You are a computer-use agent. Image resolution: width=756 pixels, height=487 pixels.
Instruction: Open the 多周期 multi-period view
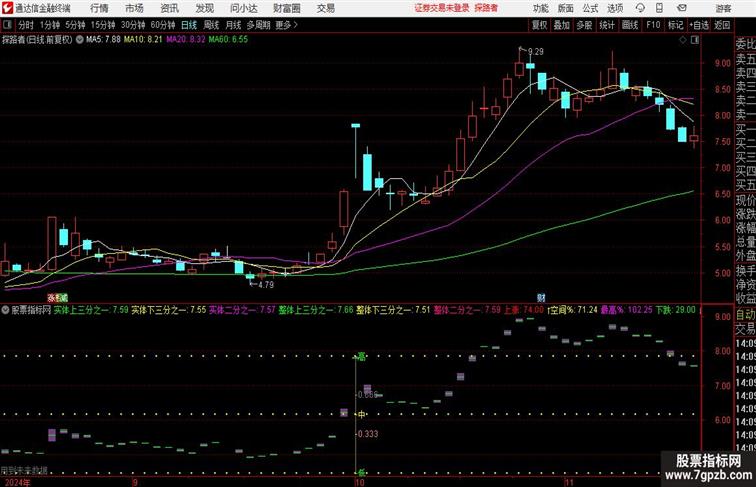click(258, 25)
